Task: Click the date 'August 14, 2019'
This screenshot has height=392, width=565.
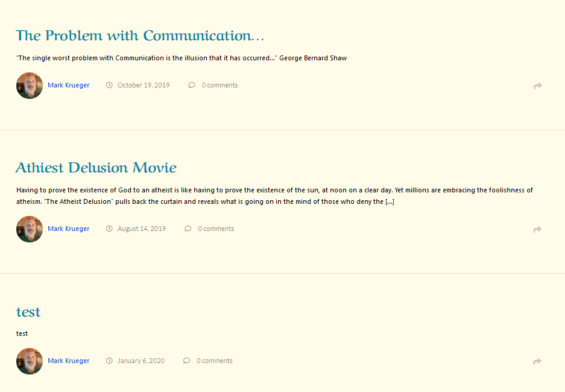Action: tap(142, 229)
